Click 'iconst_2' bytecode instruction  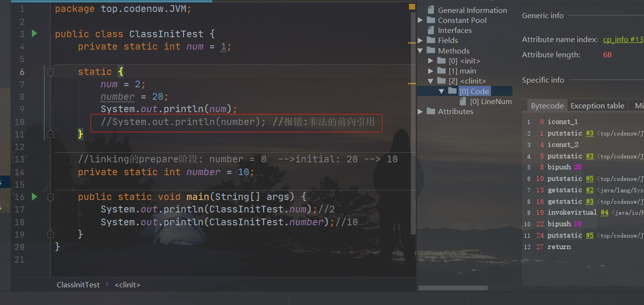562,145
